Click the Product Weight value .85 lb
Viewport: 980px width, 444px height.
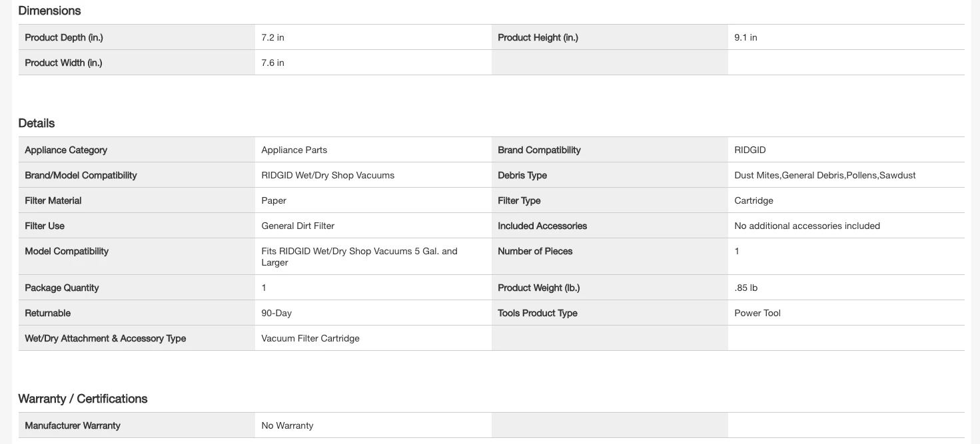[745, 288]
